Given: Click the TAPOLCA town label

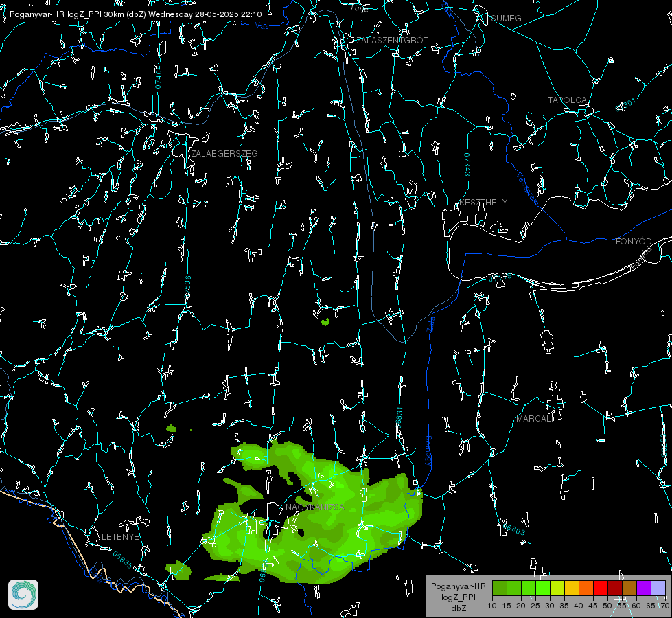Looking at the screenshot, I should [x=568, y=100].
